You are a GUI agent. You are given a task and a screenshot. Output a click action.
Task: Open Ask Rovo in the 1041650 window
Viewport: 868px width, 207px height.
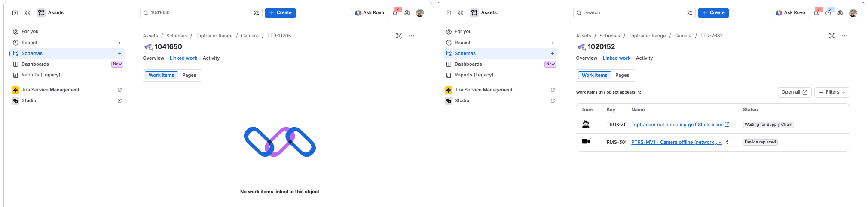point(369,13)
